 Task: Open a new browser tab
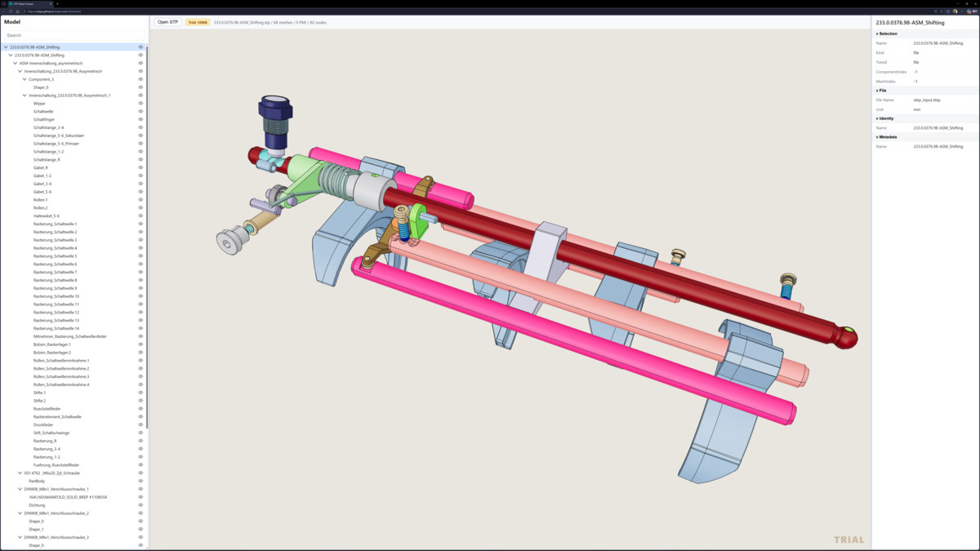[x=57, y=3]
